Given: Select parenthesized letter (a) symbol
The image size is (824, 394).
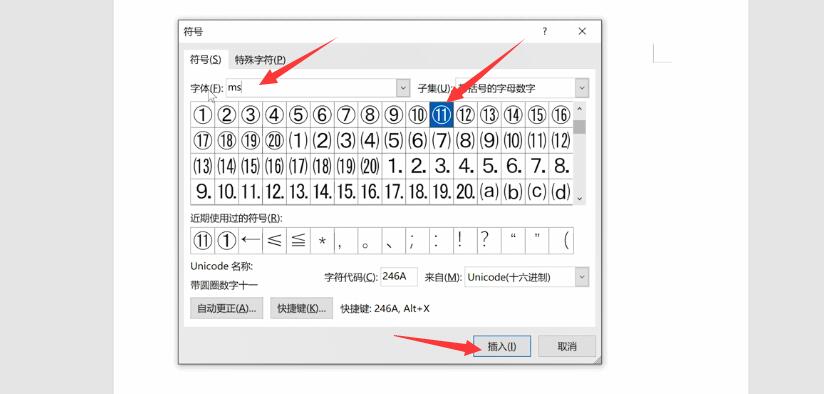Looking at the screenshot, I should (489, 192).
